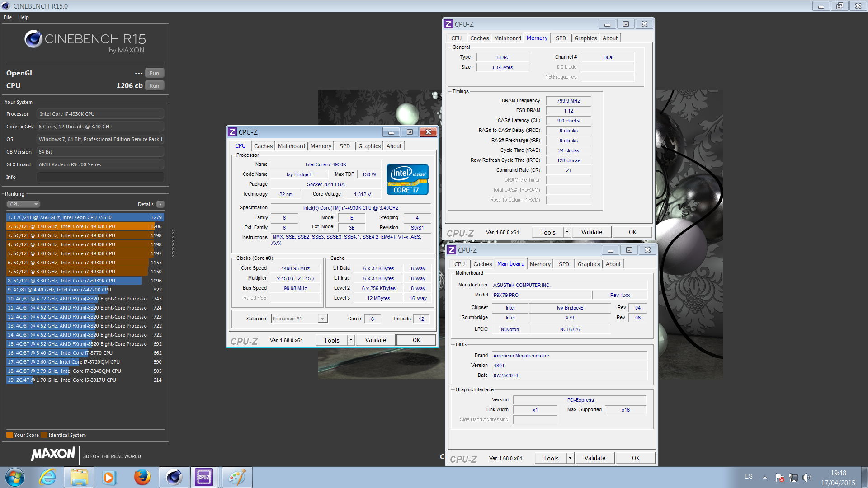868x488 pixels.
Task: Maximize the CPU-Z Mainboard window
Action: click(629, 250)
